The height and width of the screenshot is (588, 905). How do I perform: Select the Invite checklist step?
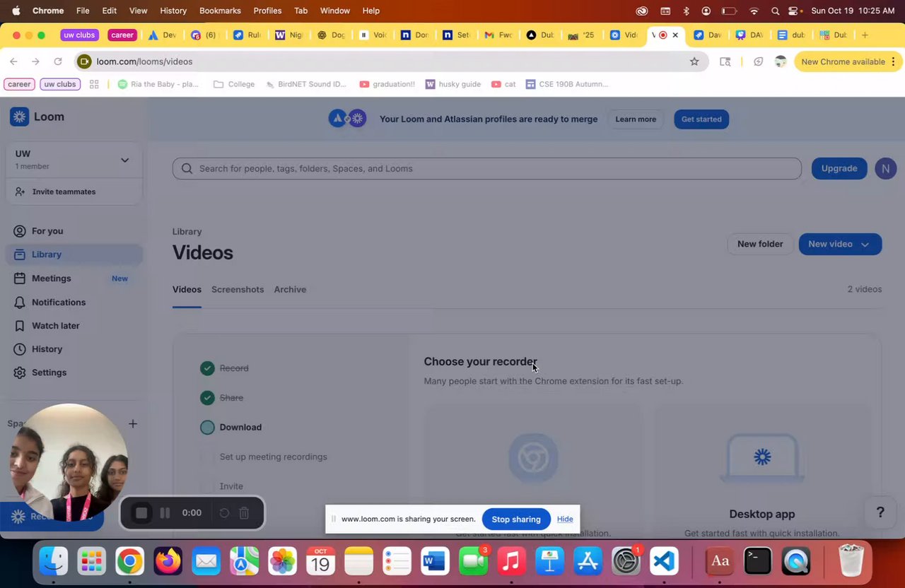[231, 487]
